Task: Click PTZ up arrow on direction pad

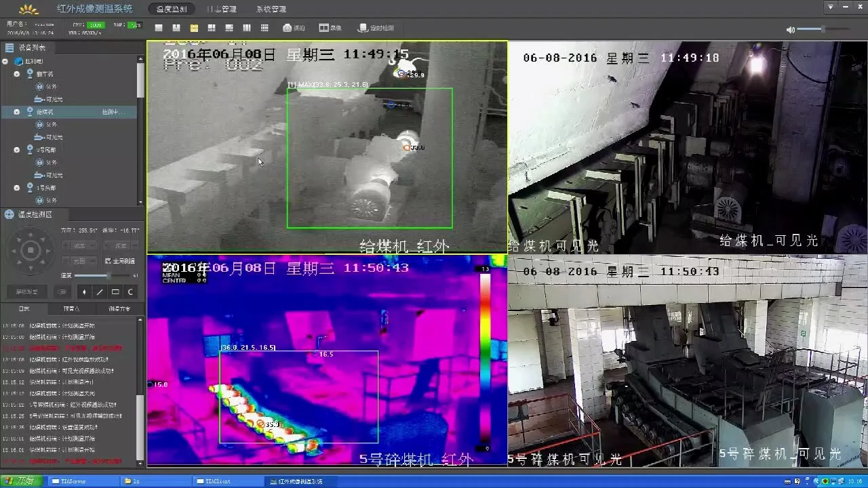Action: pyautogui.click(x=31, y=235)
